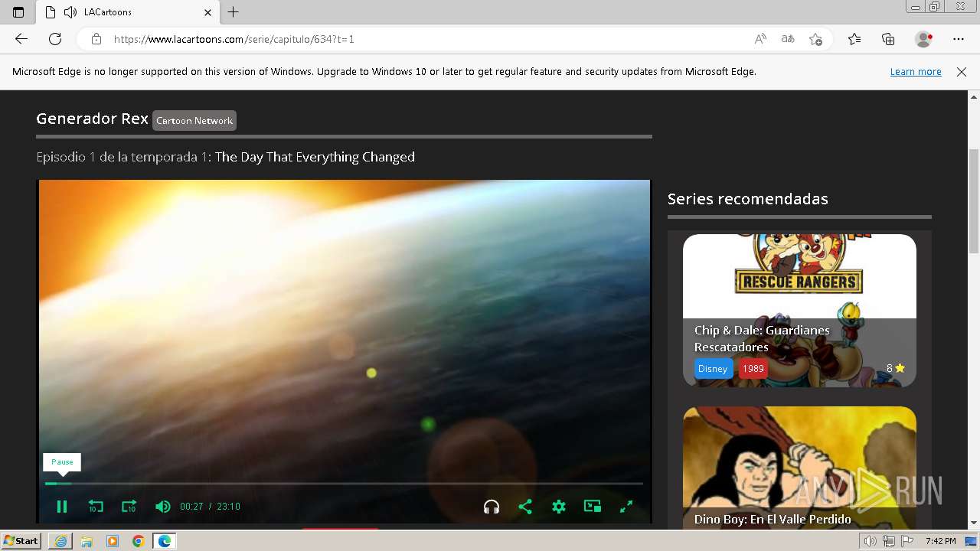The height and width of the screenshot is (551, 980).
Task: Launch Internet Explorer from taskbar
Action: click(60, 541)
